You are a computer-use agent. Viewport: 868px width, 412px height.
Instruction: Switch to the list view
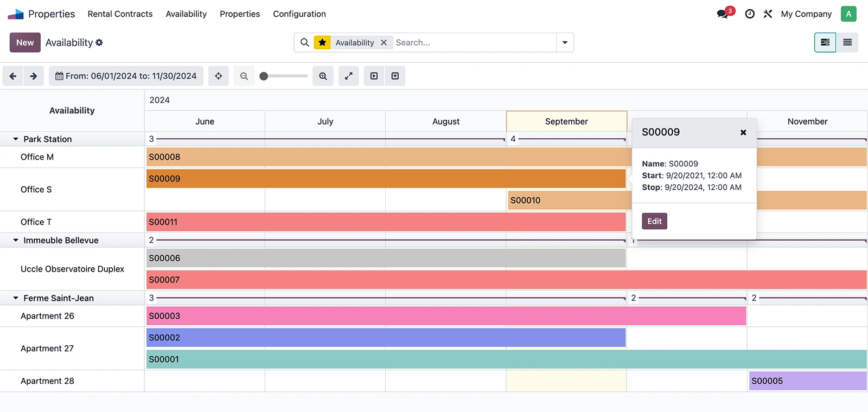[847, 42]
